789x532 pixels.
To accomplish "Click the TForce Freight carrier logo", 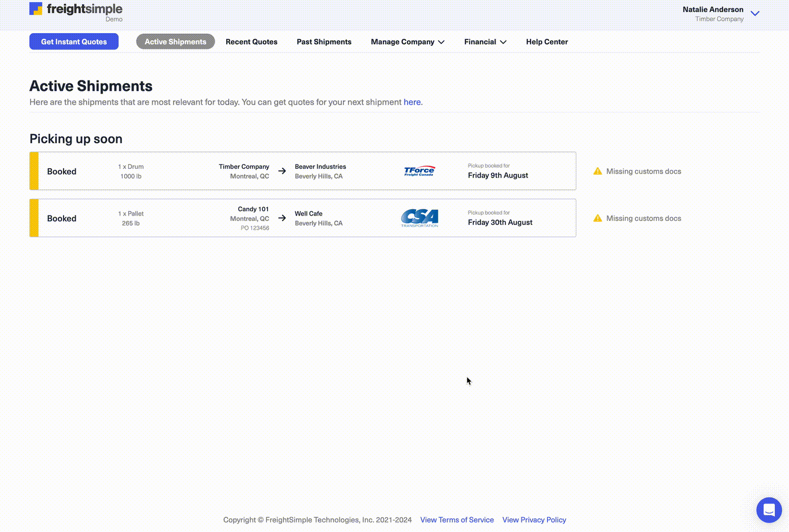I will pos(419,171).
